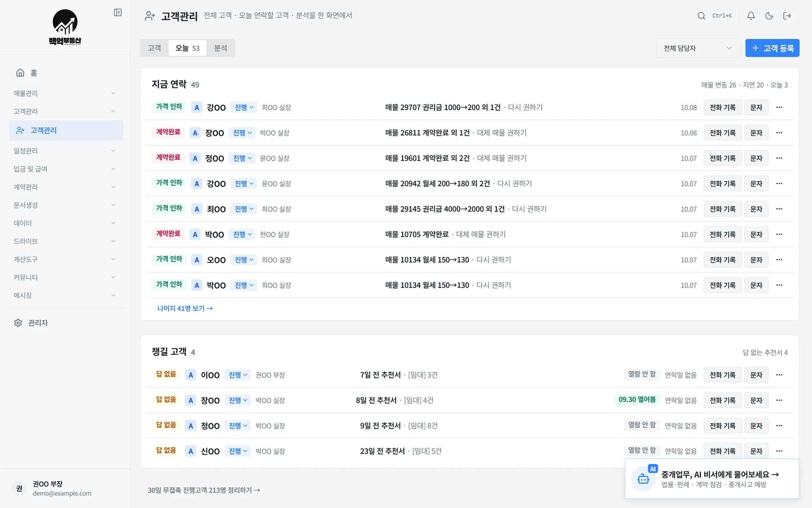This screenshot has width=812, height=508.
Task: Open notifications bell icon
Action: click(751, 16)
